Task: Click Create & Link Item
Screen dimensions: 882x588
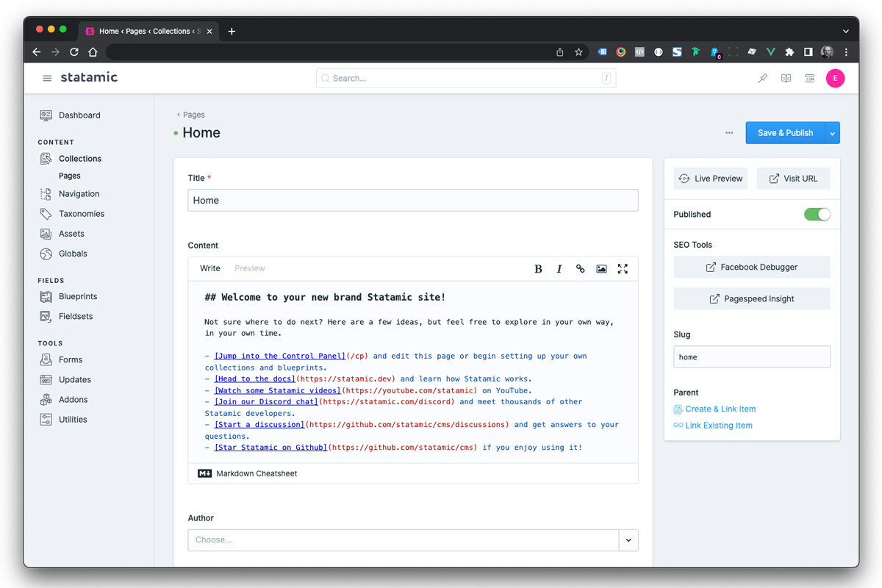Action: click(x=714, y=409)
